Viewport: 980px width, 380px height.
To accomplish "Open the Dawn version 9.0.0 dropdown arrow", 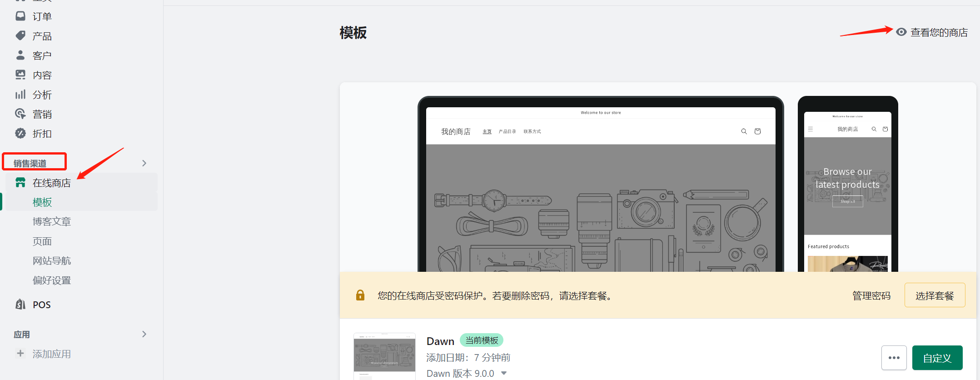I will click(x=504, y=373).
